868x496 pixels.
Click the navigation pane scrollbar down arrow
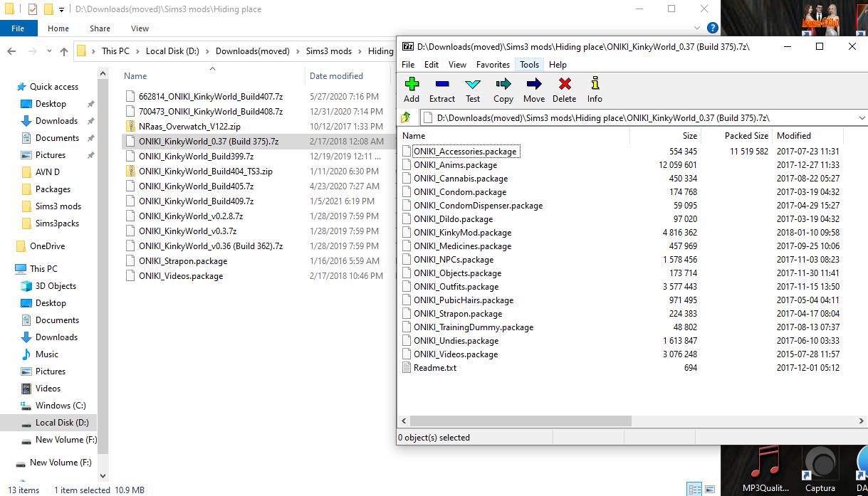[x=103, y=475]
